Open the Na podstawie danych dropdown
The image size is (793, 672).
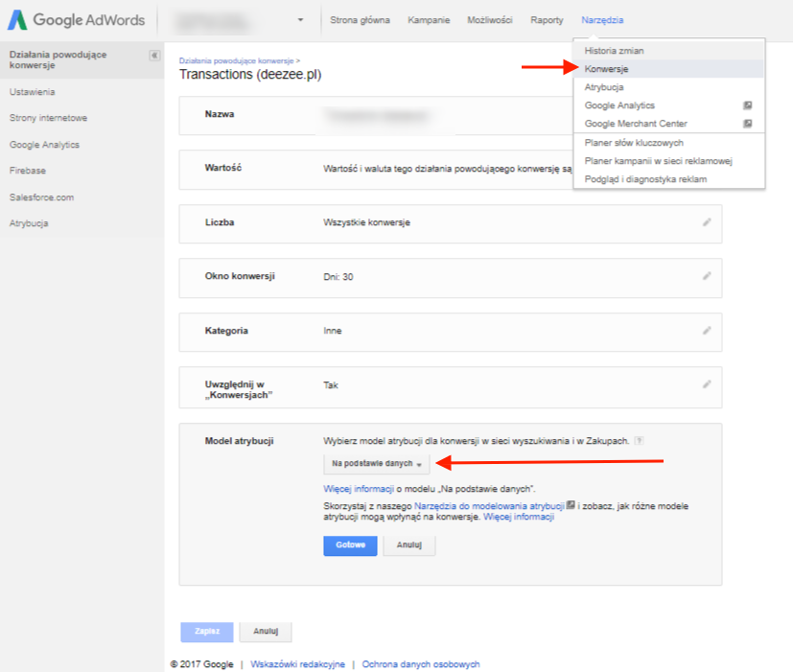[377, 464]
